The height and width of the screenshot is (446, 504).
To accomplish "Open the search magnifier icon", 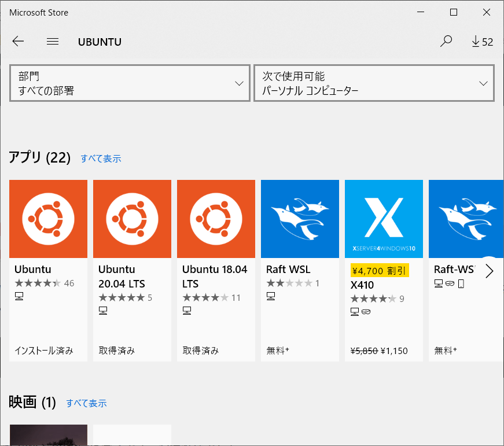I will click(x=446, y=42).
